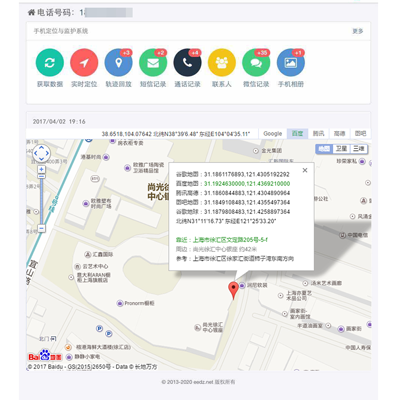Zoom in with map plus button
Image resolution: width=400 pixels, height=400 pixels.
pyautogui.click(x=41, y=169)
